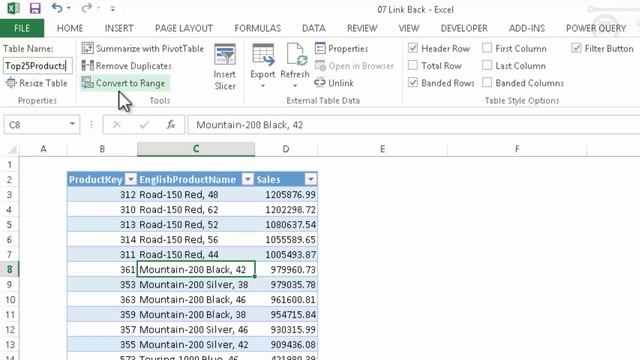Click Remove Duplicates
Viewport: 640px width, 360px height.
127,66
